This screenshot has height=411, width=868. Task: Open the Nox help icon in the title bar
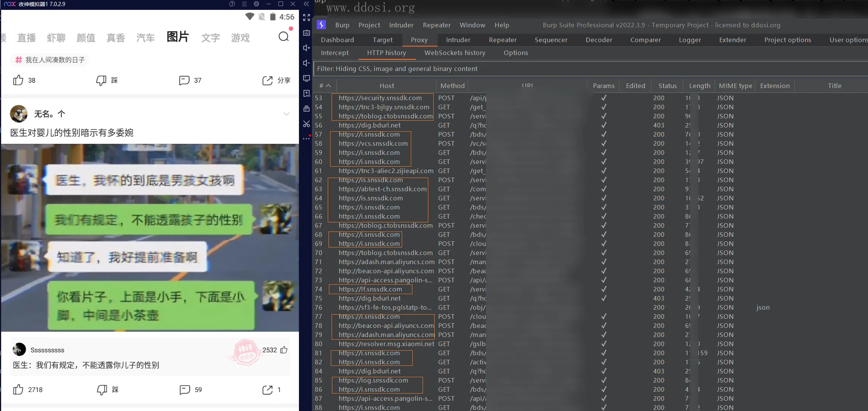coord(232,4)
